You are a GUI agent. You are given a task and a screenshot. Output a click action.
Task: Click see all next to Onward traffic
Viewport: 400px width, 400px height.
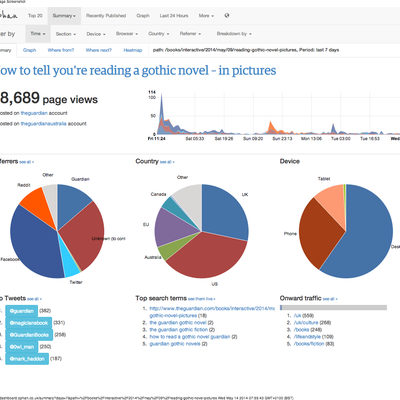pos(330,299)
